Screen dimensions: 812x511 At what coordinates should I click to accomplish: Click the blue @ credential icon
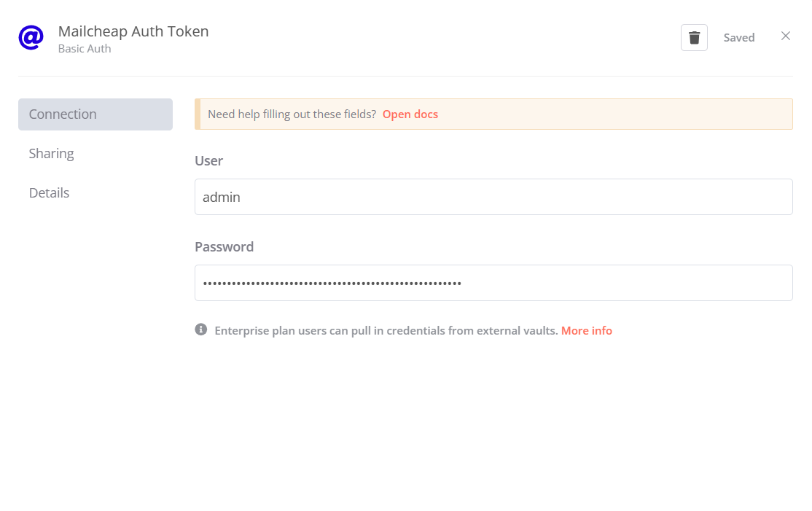click(31, 37)
